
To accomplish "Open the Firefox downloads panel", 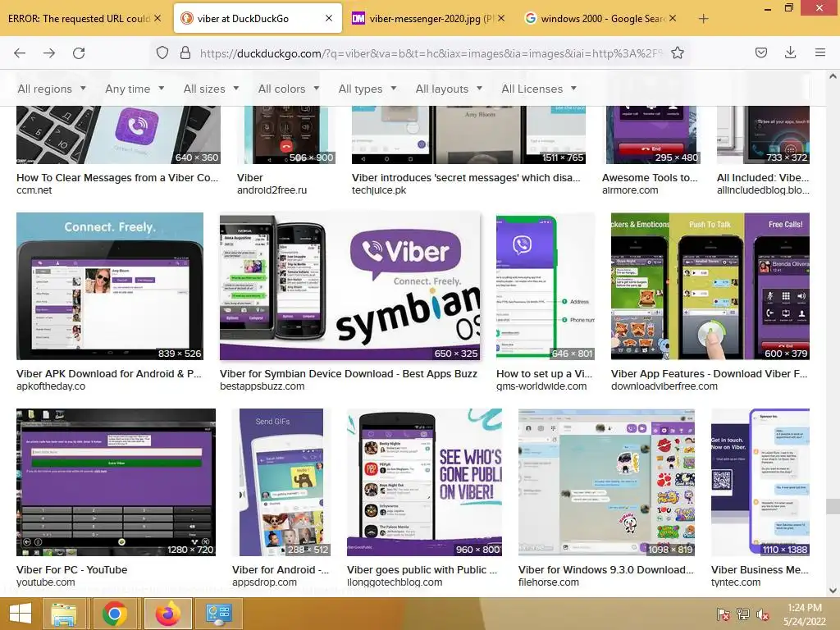I will click(790, 52).
